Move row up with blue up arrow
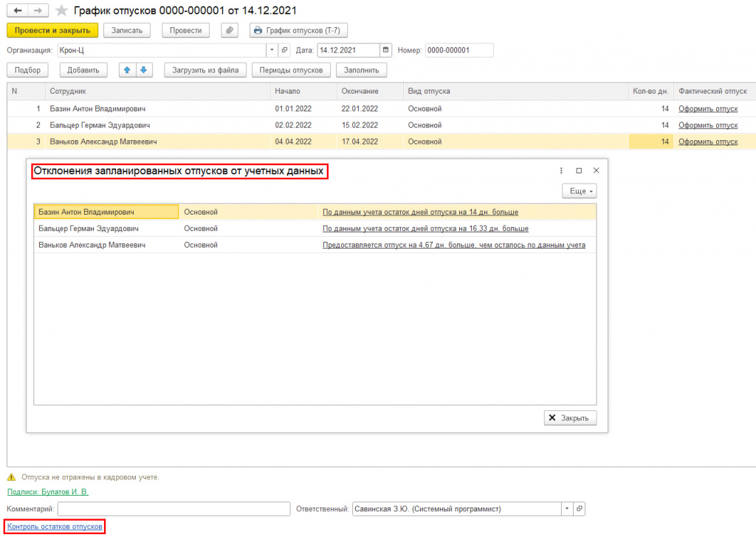Viewport: 756px width, 537px height. [x=127, y=70]
